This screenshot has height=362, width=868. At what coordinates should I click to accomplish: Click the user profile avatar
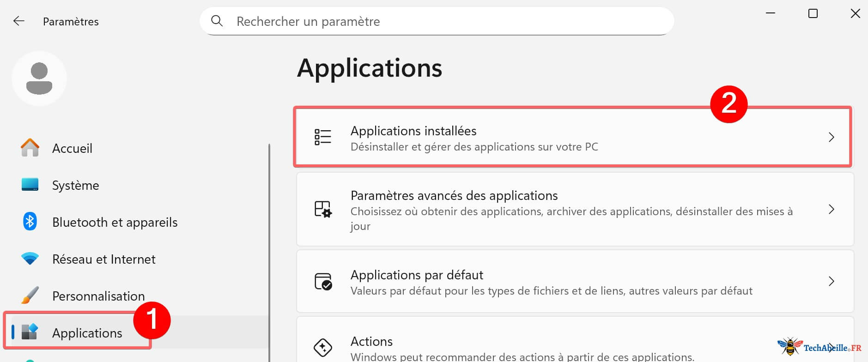point(39,78)
